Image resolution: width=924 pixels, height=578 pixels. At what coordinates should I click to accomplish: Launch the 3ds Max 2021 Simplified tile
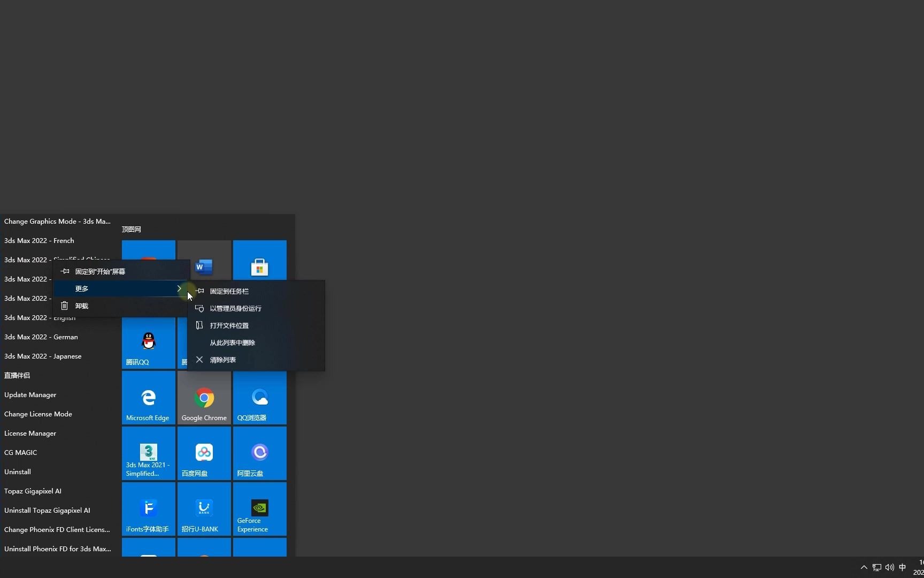pyautogui.click(x=149, y=453)
